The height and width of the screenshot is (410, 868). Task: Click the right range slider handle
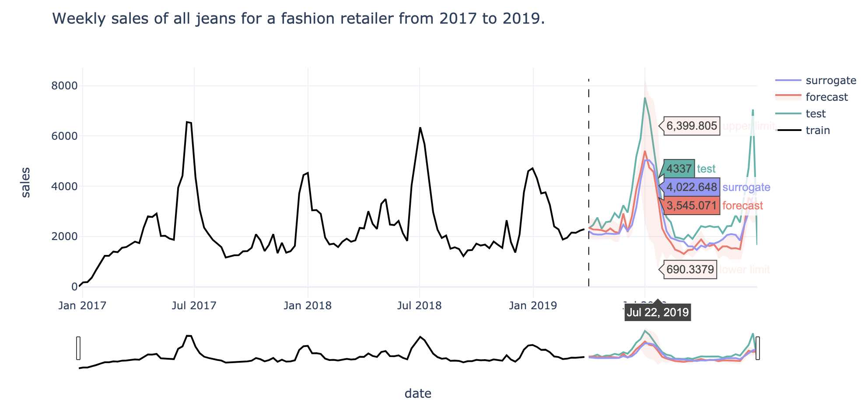[x=758, y=348]
